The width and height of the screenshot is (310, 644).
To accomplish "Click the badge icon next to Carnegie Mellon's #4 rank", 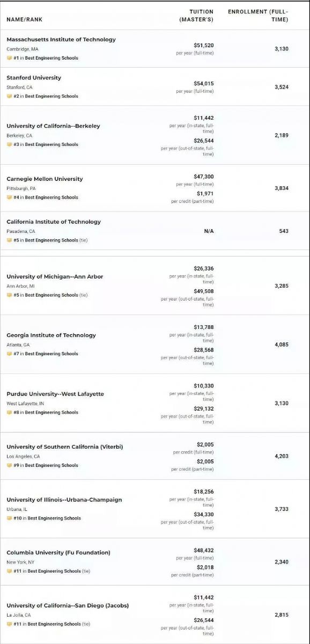I will (x=9, y=197).
